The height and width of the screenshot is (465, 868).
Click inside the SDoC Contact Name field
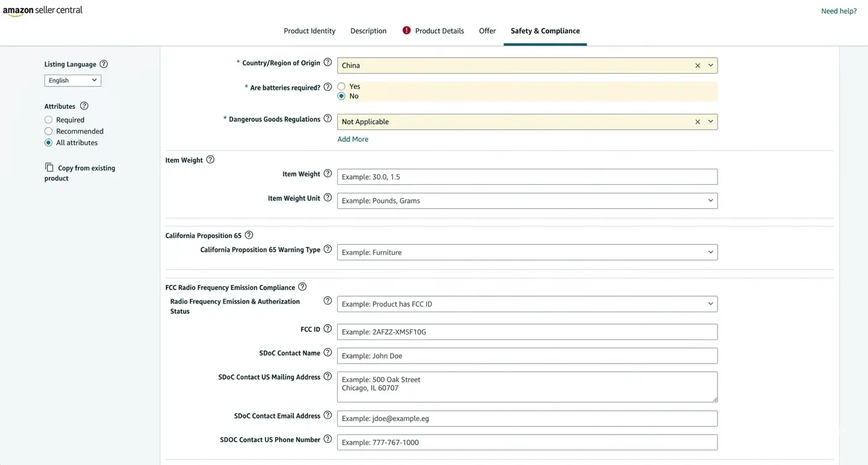[x=526, y=356]
